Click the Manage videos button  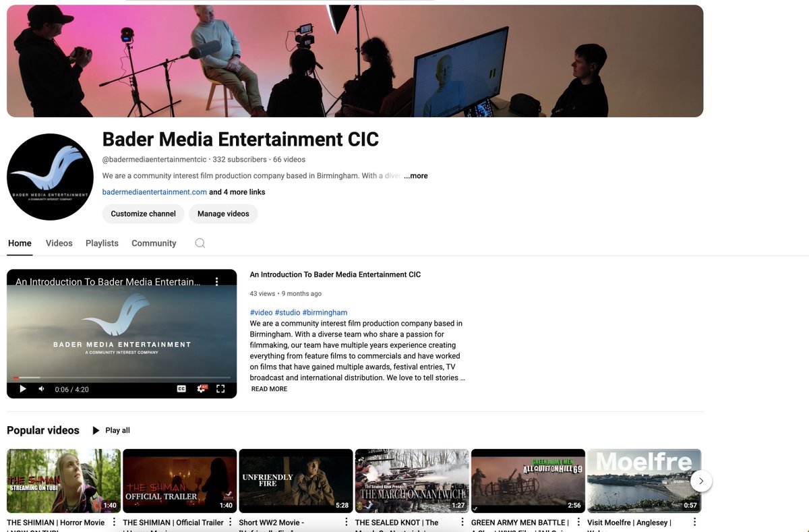point(223,214)
